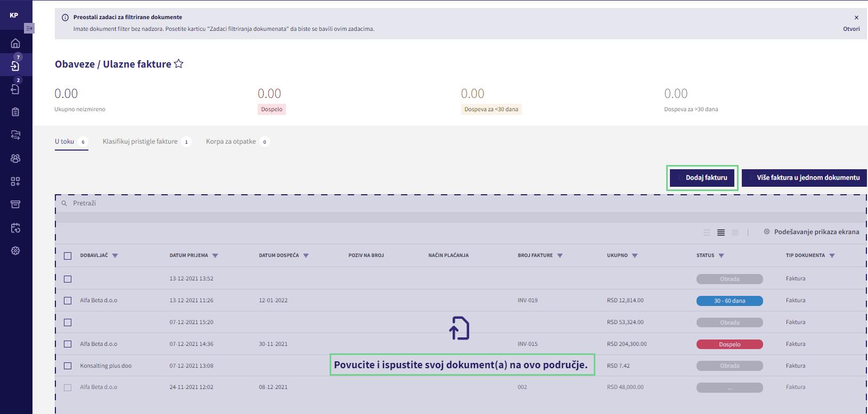
Task: Switch to Korpa za otpatke tab
Action: [238, 142]
